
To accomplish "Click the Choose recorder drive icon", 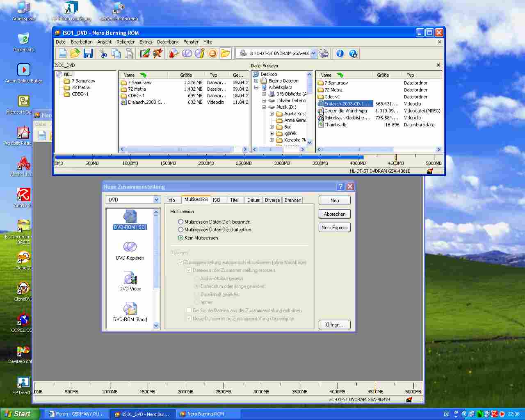I will pyautogui.click(x=324, y=53).
